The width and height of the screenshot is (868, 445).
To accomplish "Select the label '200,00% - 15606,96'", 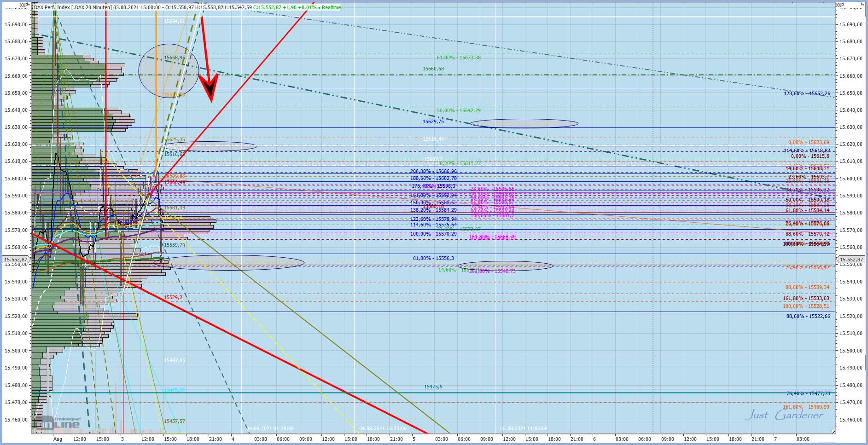I will 434,171.
